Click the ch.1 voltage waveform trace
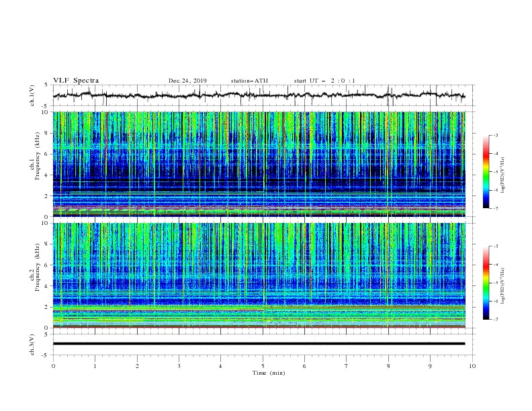532x411 pixels. point(259,95)
